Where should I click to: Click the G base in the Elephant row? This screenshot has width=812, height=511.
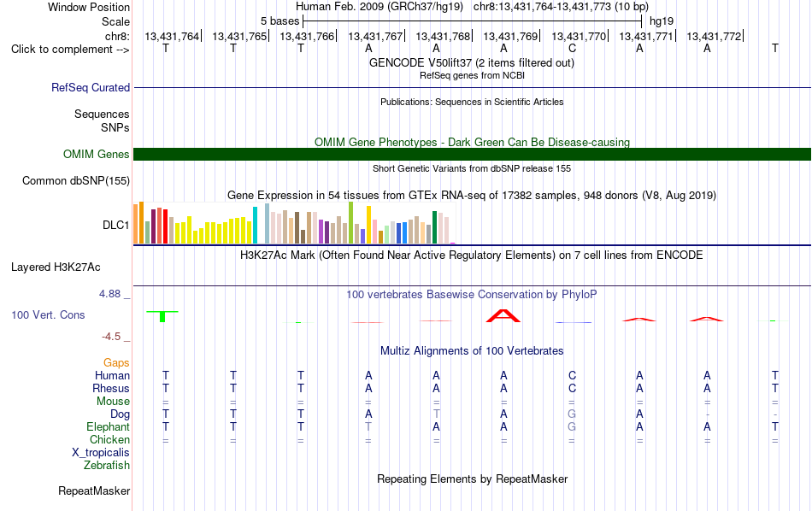572,426
